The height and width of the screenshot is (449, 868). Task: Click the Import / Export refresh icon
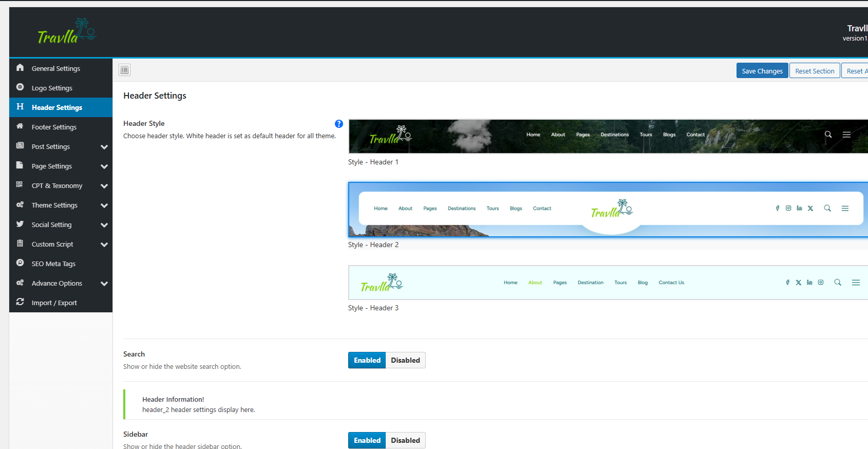tap(20, 302)
